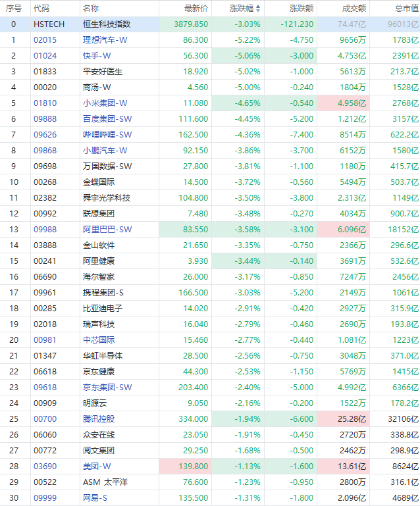Open the 百度集团-SW stock link

[107, 119]
